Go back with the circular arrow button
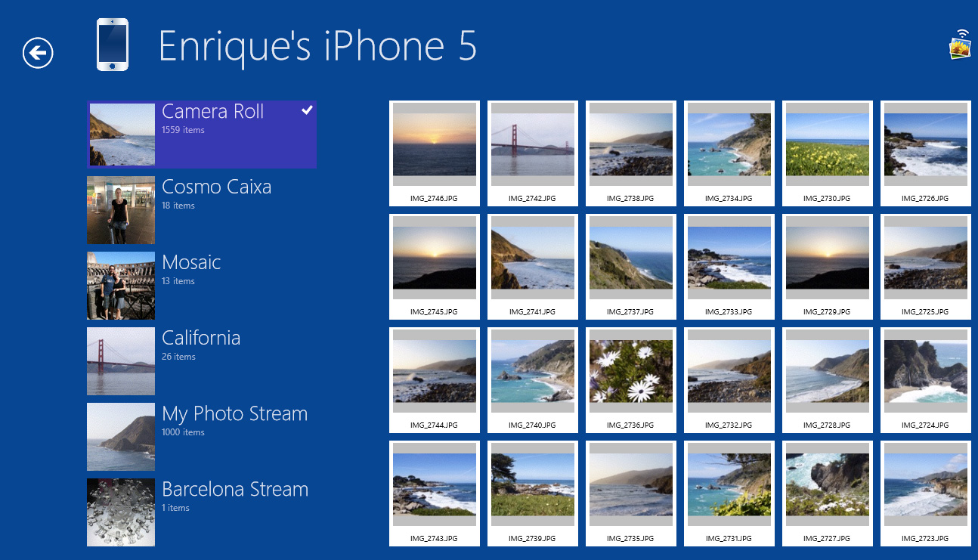This screenshot has height=560, width=978. [x=38, y=53]
